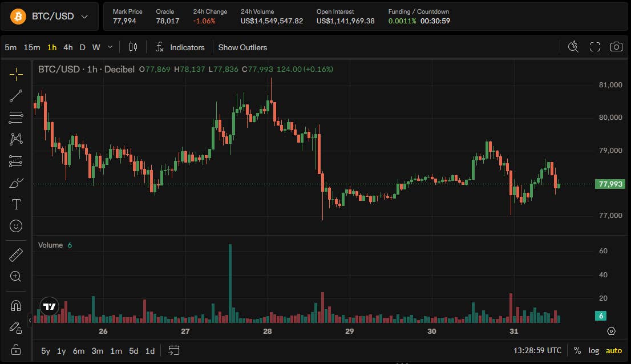Open chart settings gear icon
Screen dimensions: 631x364
[611, 331]
